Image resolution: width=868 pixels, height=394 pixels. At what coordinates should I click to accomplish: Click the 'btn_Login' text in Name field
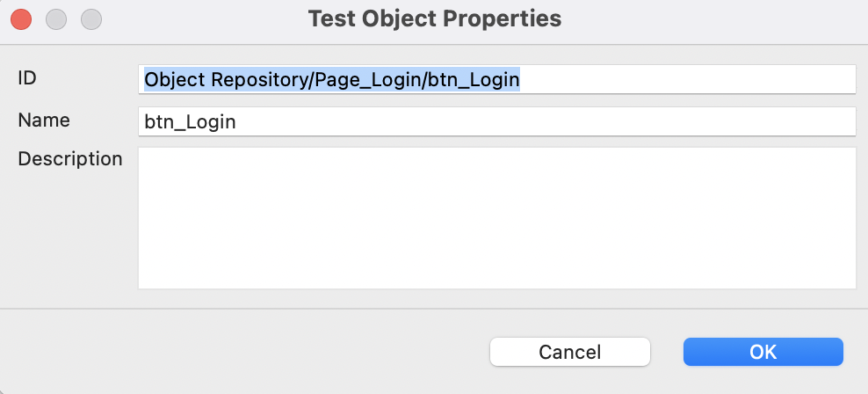pyautogui.click(x=190, y=122)
